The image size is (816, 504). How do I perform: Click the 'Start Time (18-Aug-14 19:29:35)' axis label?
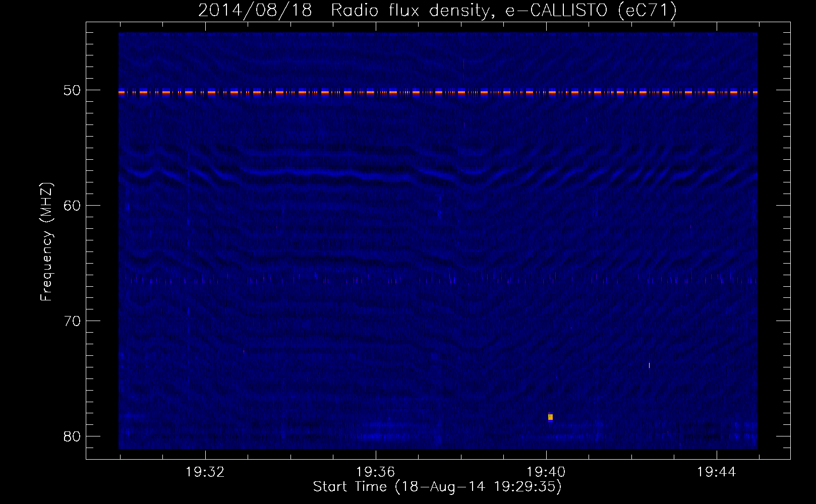(437, 487)
